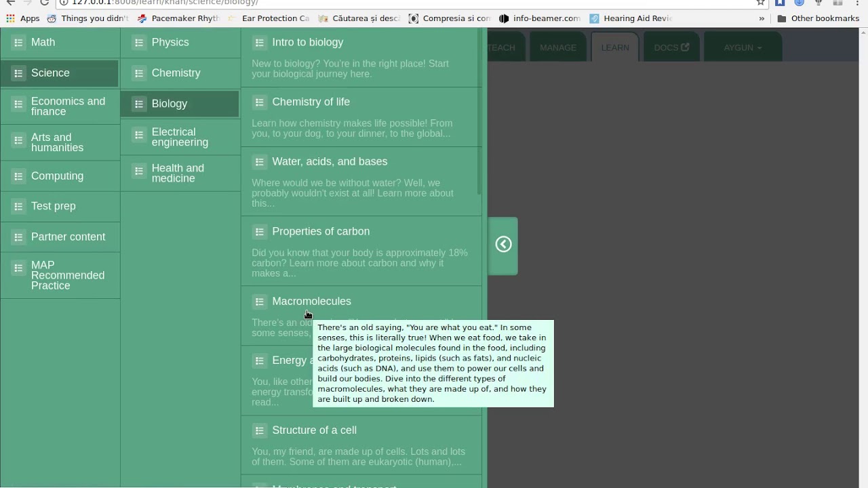Click the list icon beside MAP Recommended Practice

click(18, 268)
